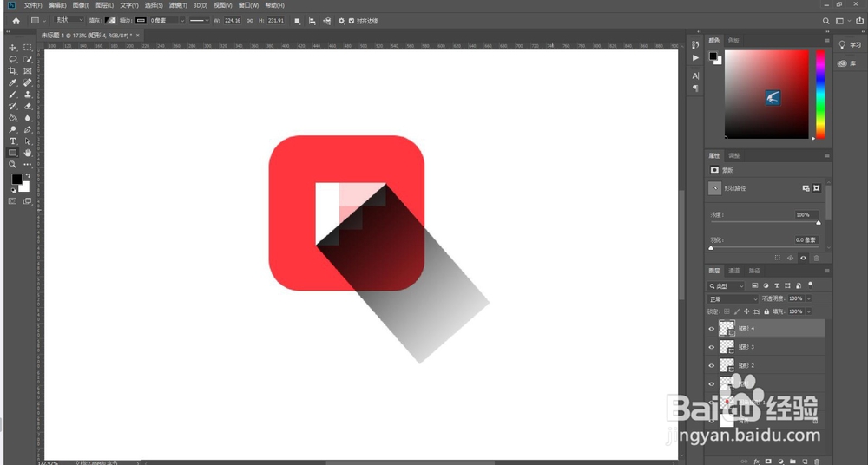Screen dimensions: 868x465
Task: Open the shape settings gear
Action: pos(341,21)
